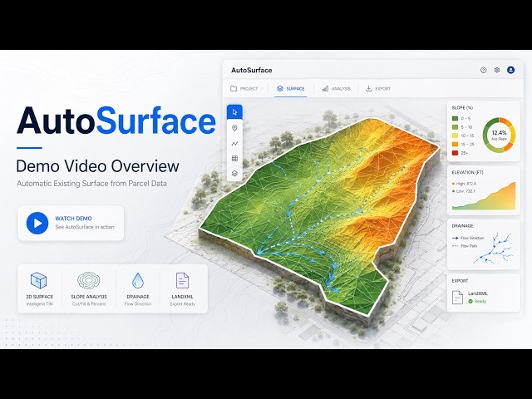Click the Demo Video Overview heading
This screenshot has height=399, width=532.
pyautogui.click(x=98, y=166)
